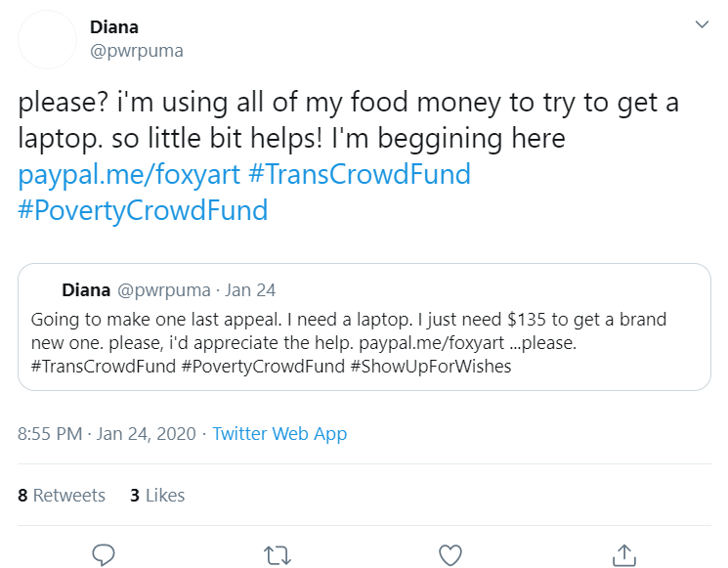This screenshot has width=728, height=568.
Task: Open the @pwrpuma handle under the name
Action: (137, 51)
